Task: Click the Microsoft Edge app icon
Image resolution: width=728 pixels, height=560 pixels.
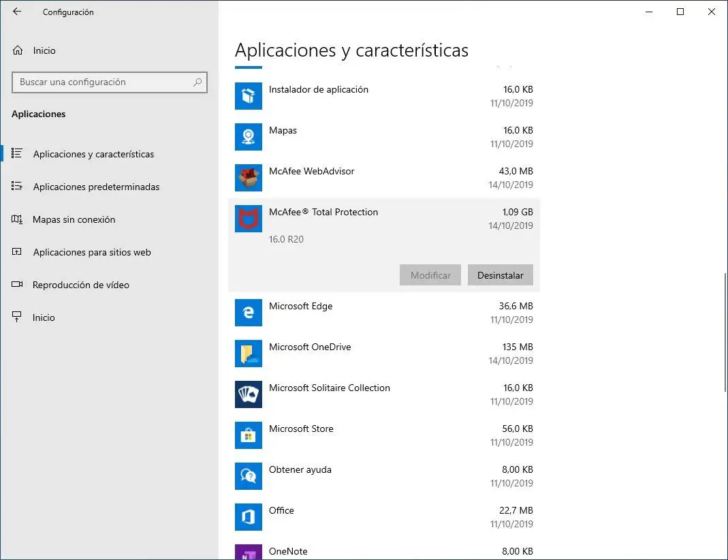Action: [x=249, y=313]
